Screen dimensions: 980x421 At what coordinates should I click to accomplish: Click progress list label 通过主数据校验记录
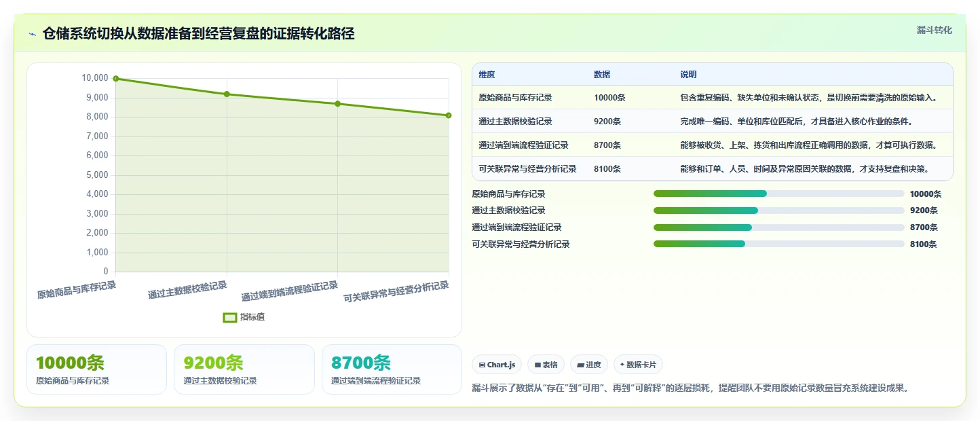(508, 210)
